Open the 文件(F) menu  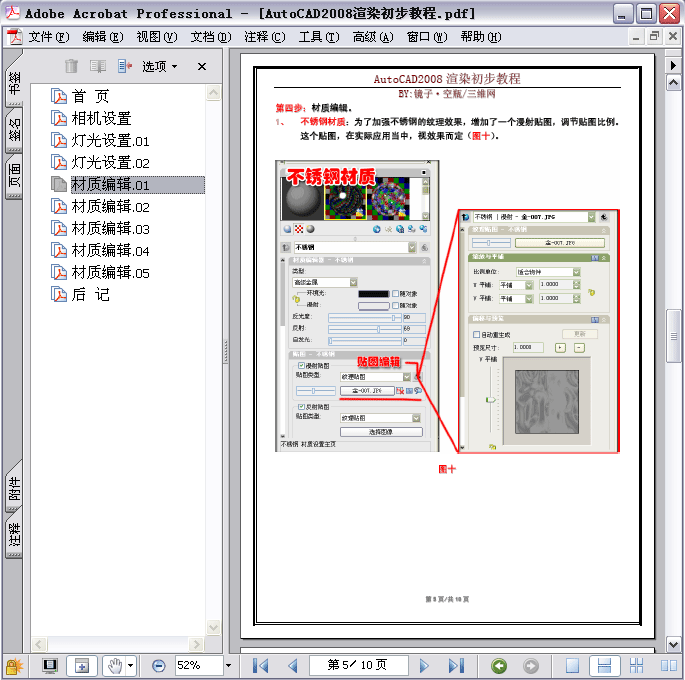coord(48,37)
